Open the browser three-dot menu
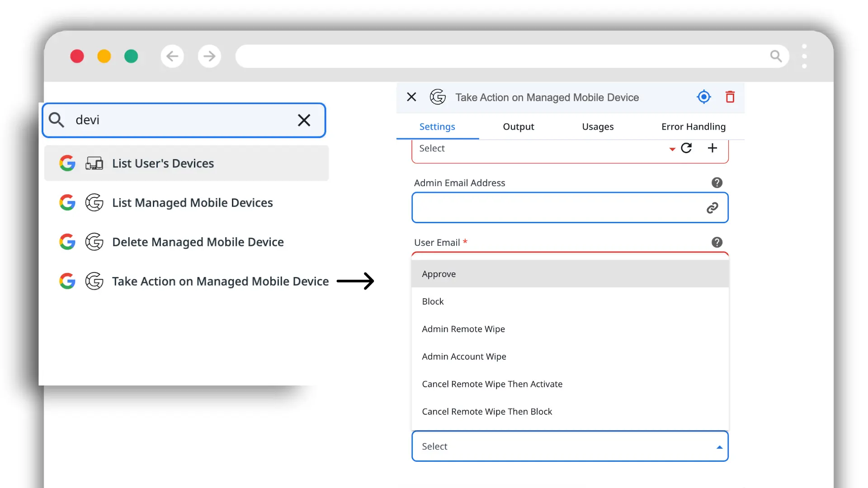Viewport: 868px width, 488px height. pos(804,56)
